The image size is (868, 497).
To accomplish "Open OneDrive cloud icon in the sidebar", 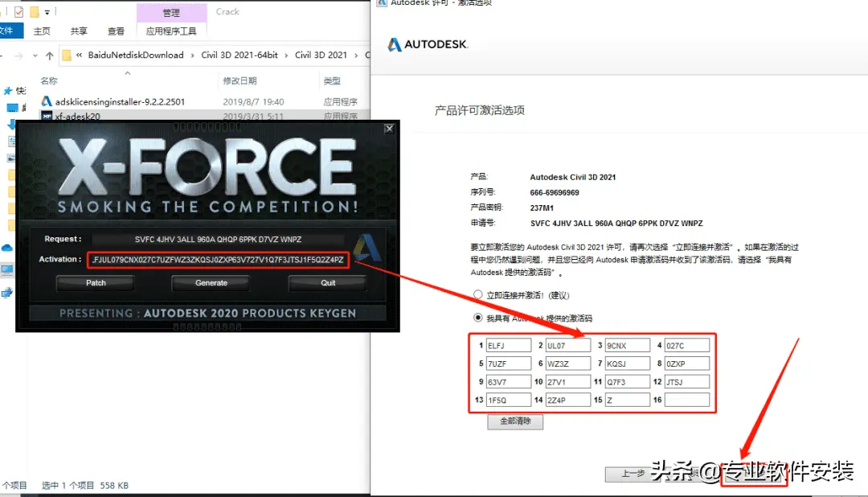I will point(7,248).
